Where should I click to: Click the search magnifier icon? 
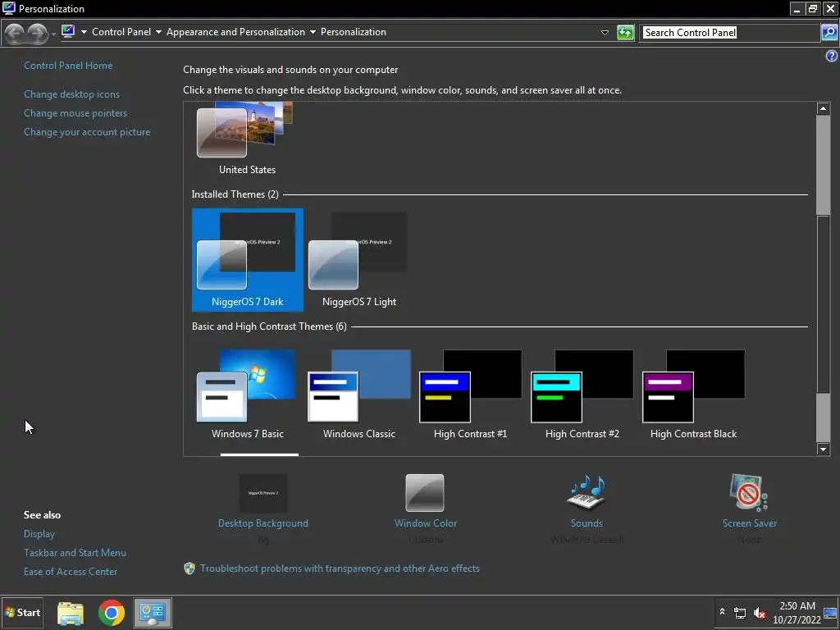click(829, 33)
